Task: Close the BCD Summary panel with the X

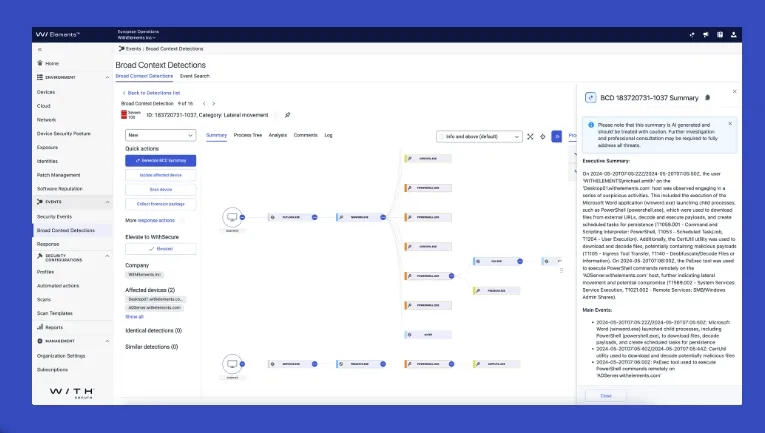Action: point(734,91)
